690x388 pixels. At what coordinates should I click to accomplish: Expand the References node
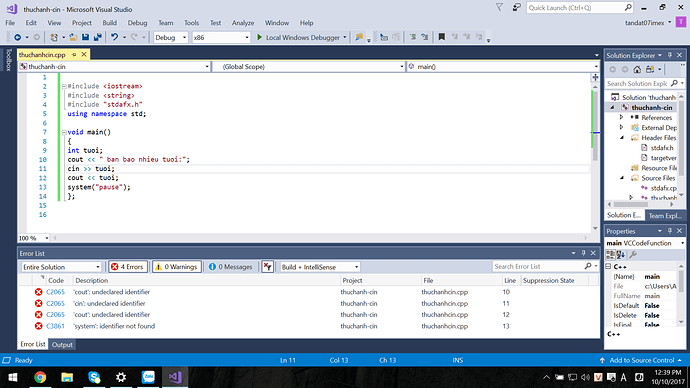(621, 117)
